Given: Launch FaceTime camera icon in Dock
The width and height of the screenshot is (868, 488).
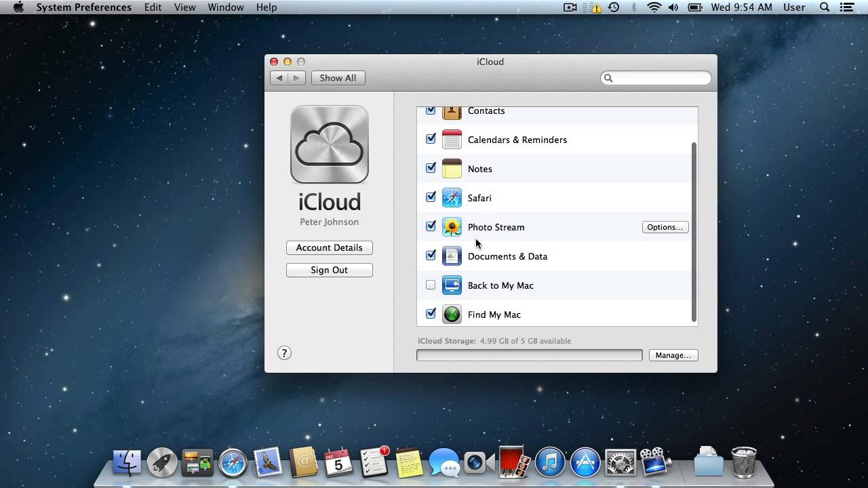Looking at the screenshot, I should [479, 463].
